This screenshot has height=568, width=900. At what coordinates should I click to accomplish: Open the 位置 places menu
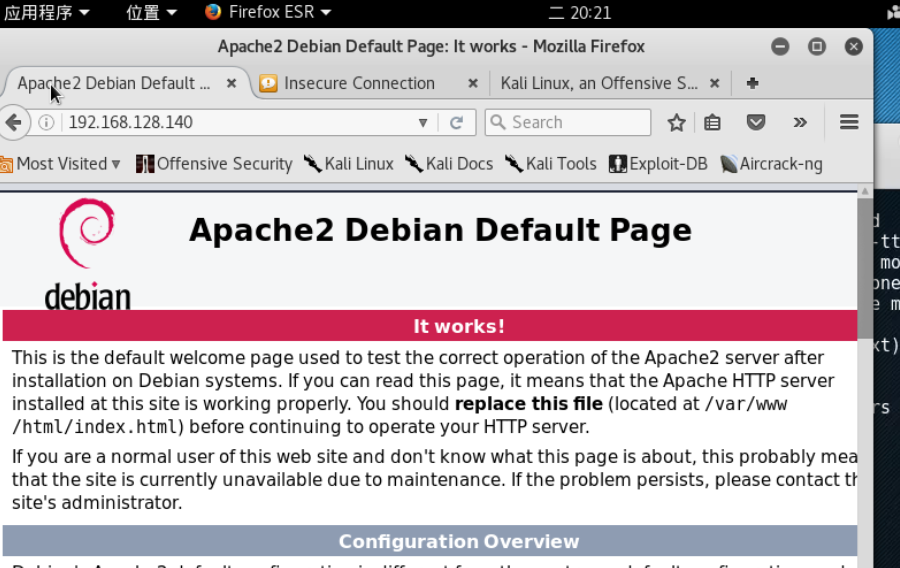tap(152, 12)
